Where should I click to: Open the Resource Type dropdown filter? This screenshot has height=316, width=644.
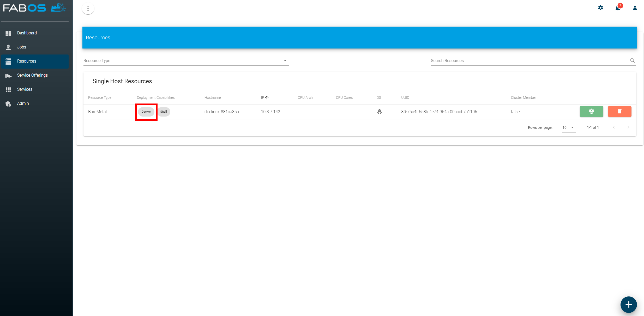pyautogui.click(x=185, y=61)
